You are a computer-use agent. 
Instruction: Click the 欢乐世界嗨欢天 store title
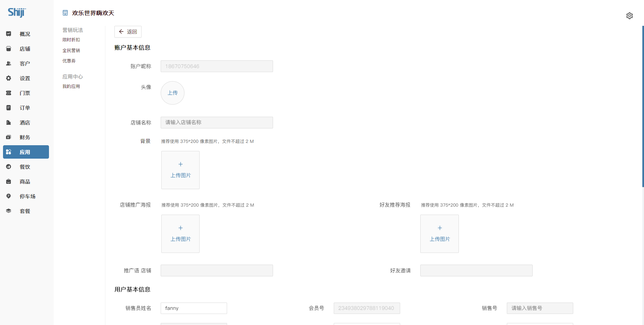93,13
